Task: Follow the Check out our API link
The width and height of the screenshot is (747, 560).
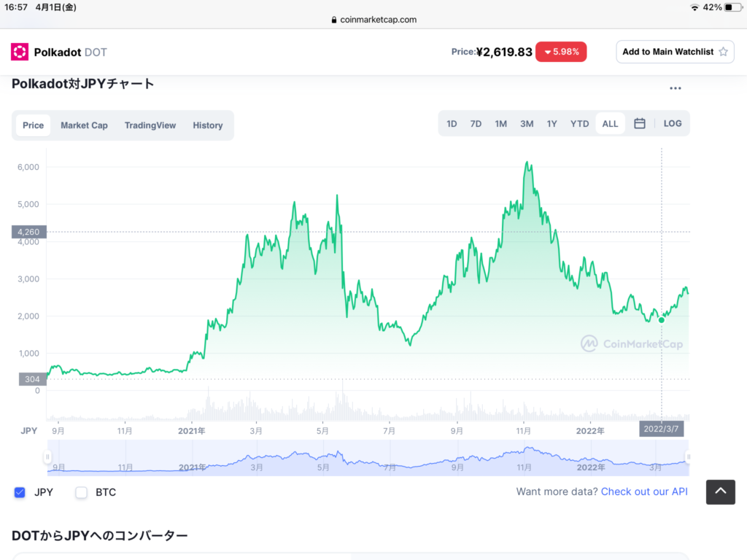Action: (x=644, y=491)
